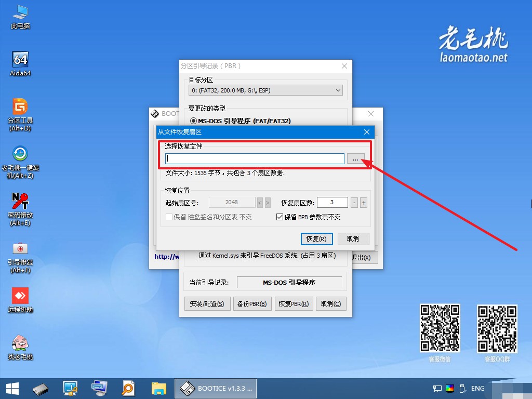The height and width of the screenshot is (399, 532).
Task: Click the on-screen keyboard taskbar icon
Action: (99, 389)
